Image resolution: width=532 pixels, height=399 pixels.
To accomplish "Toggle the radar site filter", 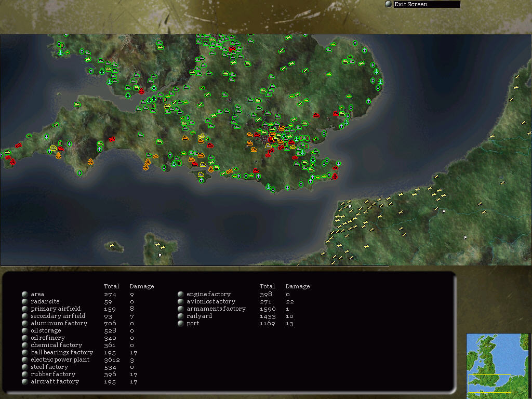I will click(x=25, y=301).
